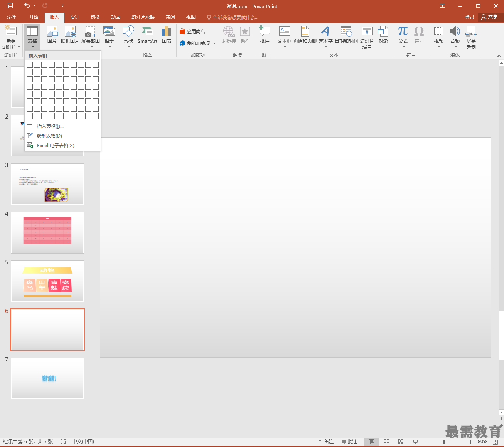
Task: Click the 新建幻灯片 (New Slide) icon
Action: [x=11, y=31]
